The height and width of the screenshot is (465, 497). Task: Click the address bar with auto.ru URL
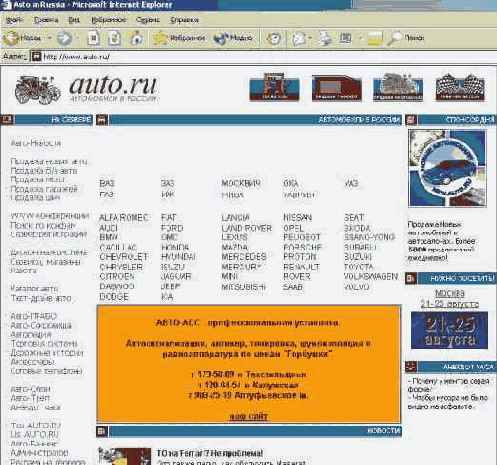point(262,56)
